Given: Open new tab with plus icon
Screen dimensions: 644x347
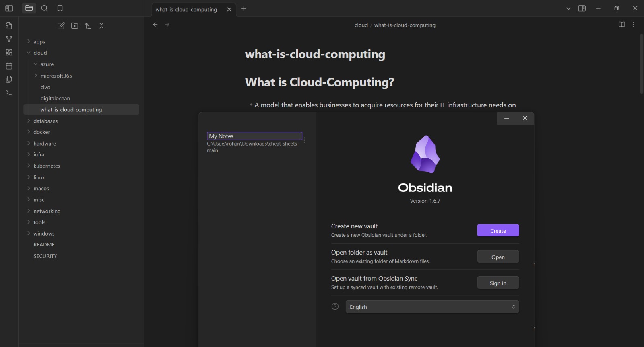Looking at the screenshot, I should [244, 9].
